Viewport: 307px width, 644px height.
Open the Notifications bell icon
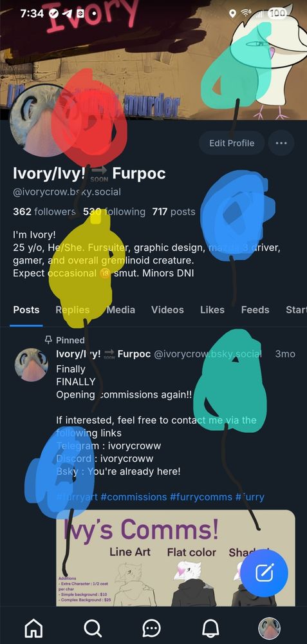tap(210, 627)
